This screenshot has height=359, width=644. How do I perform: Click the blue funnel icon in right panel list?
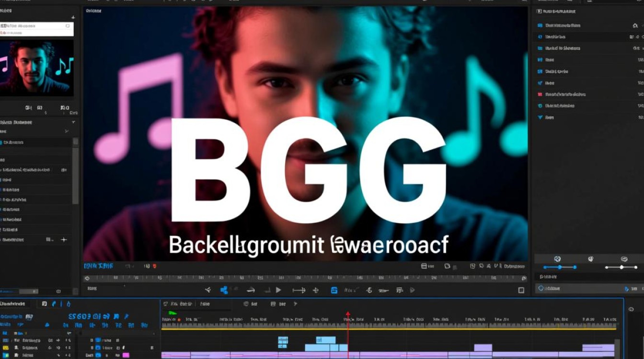(x=540, y=117)
